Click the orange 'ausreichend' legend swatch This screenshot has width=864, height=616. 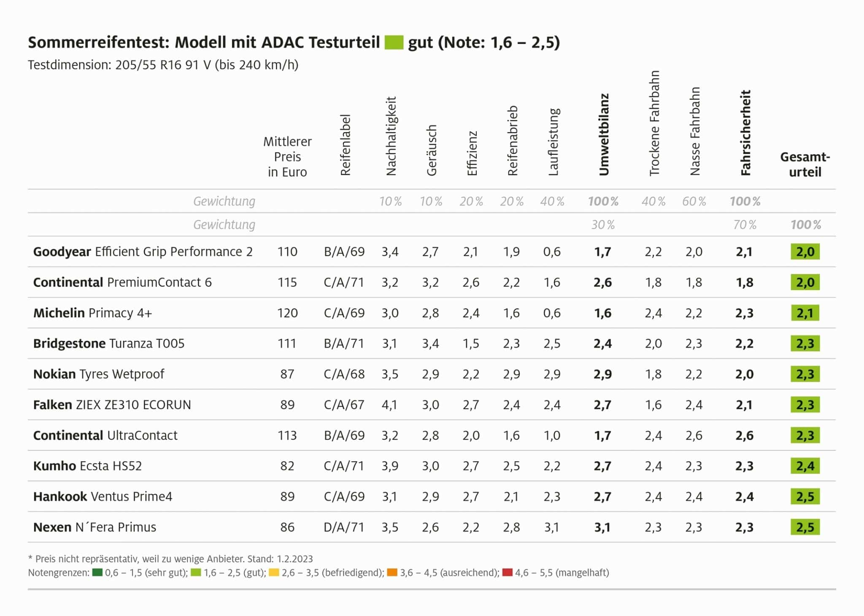coord(392,573)
